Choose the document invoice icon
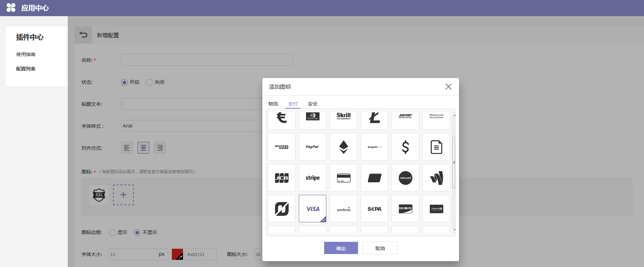Viewport: 644px width, 267px height. (x=436, y=147)
